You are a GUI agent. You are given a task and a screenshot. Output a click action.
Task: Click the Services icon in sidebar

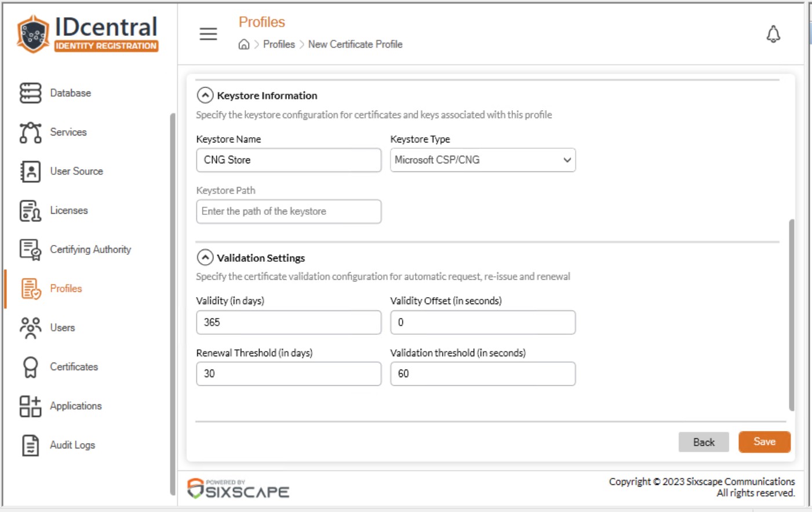pyautogui.click(x=30, y=132)
